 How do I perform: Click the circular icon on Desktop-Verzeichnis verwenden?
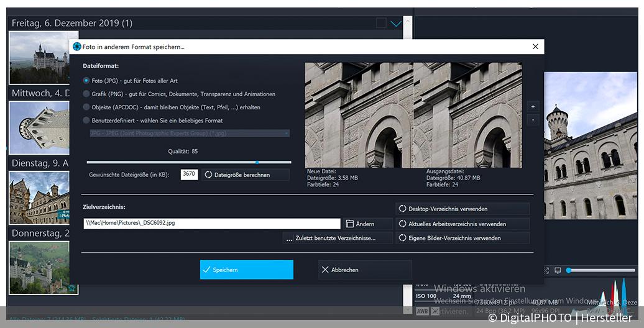[x=403, y=209]
